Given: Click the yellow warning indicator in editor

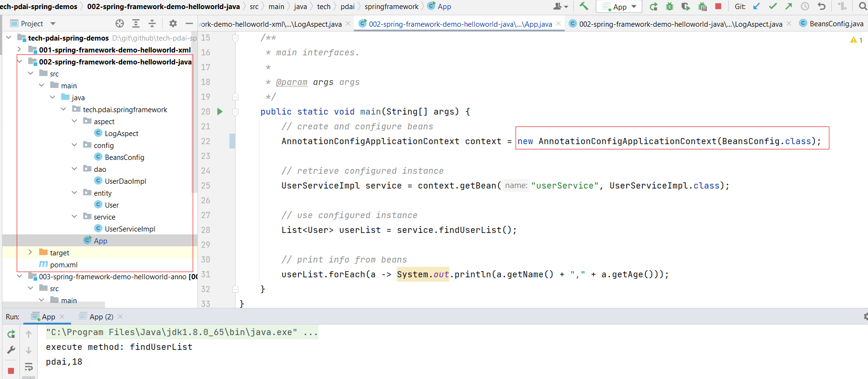Looking at the screenshot, I should 854,40.
